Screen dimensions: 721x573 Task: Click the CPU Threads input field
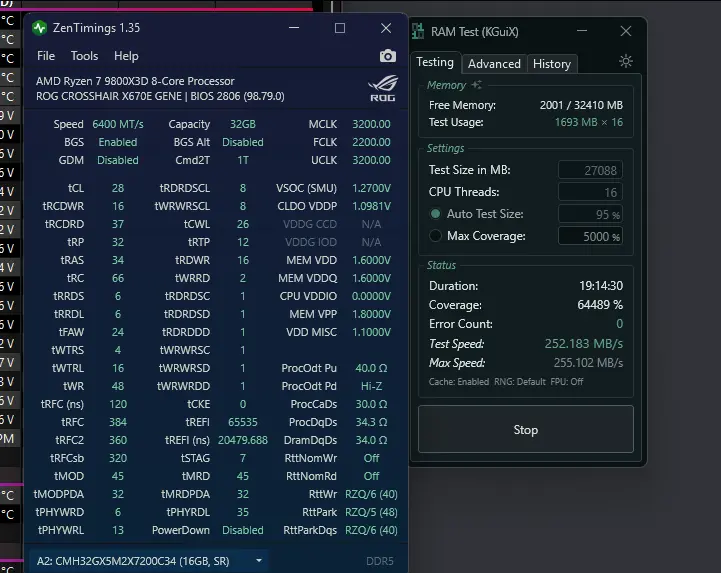[590, 192]
